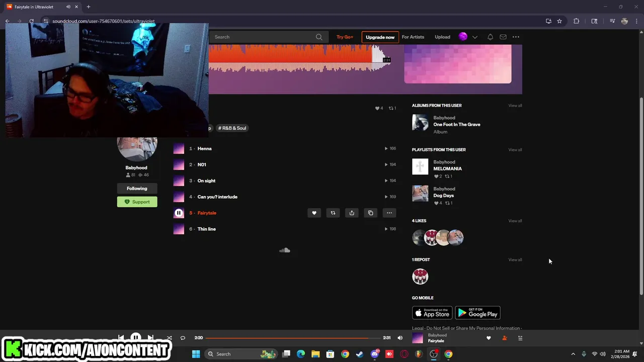Image resolution: width=644 pixels, height=362 pixels.
Task: Mute the player volume speaker icon
Action: 400,338
